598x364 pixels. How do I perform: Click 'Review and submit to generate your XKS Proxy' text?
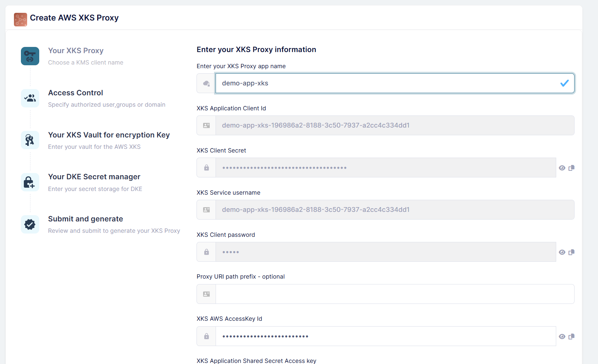114,231
